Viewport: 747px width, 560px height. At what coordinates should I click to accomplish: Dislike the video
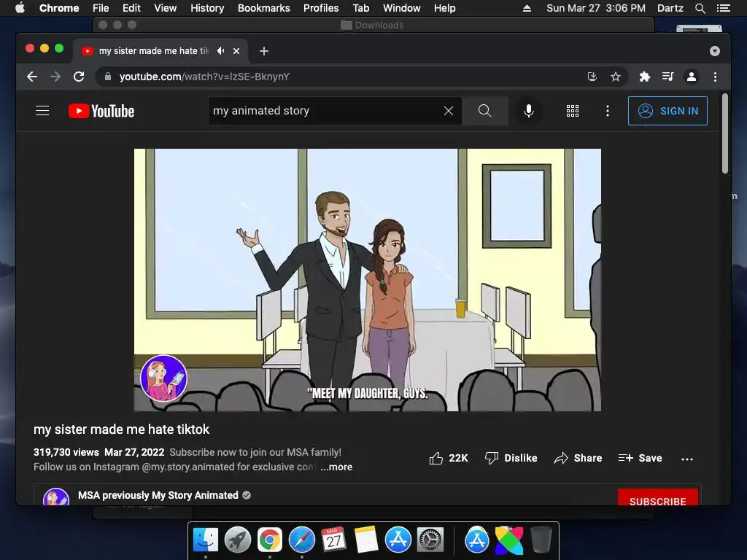(511, 458)
